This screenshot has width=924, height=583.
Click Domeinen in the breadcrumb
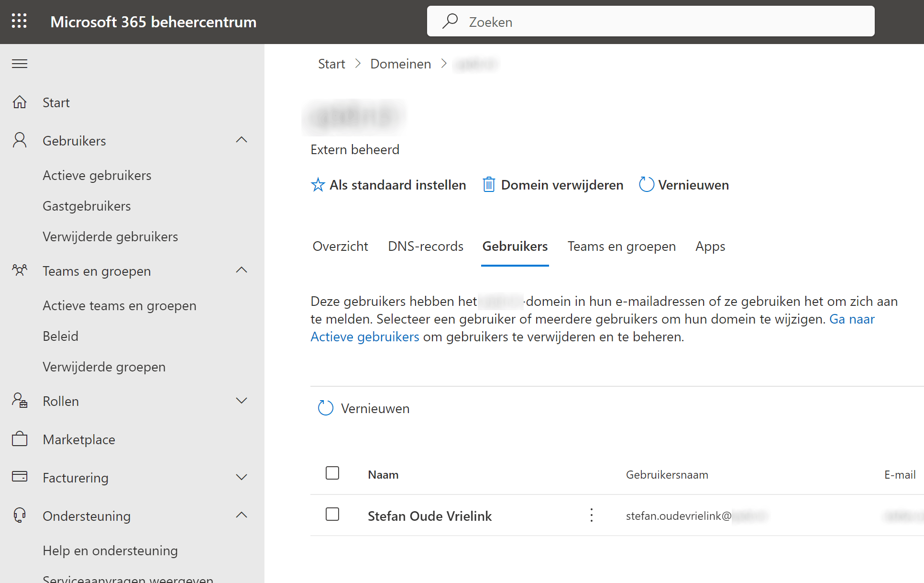click(x=400, y=64)
